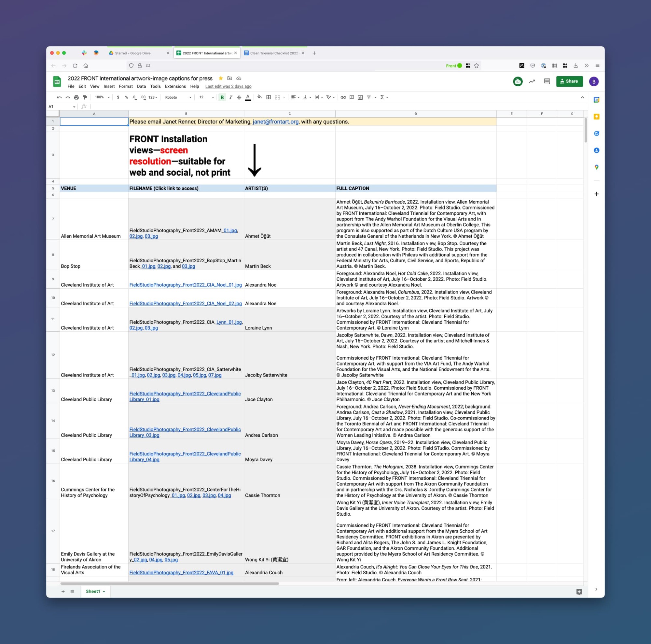Click the move to folder icon
Viewport: 651px width, 644px height.
click(x=230, y=78)
